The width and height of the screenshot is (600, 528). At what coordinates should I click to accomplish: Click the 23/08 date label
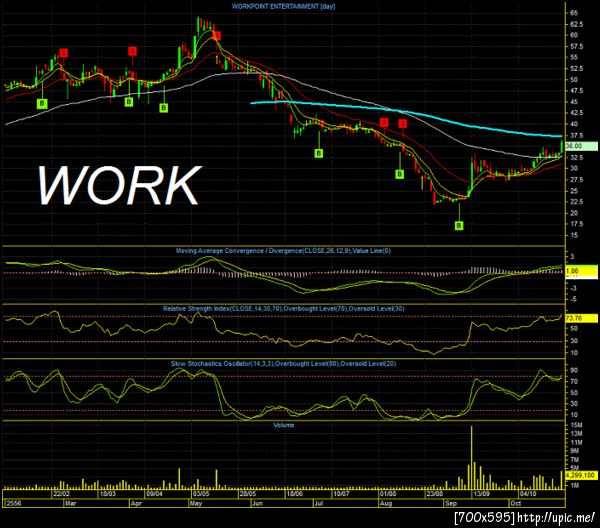435,494
